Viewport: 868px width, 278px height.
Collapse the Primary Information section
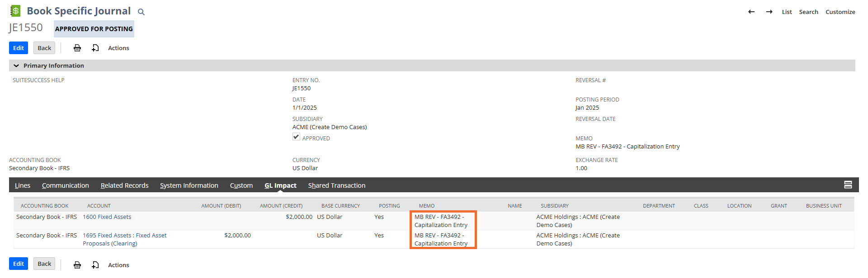pos(16,65)
